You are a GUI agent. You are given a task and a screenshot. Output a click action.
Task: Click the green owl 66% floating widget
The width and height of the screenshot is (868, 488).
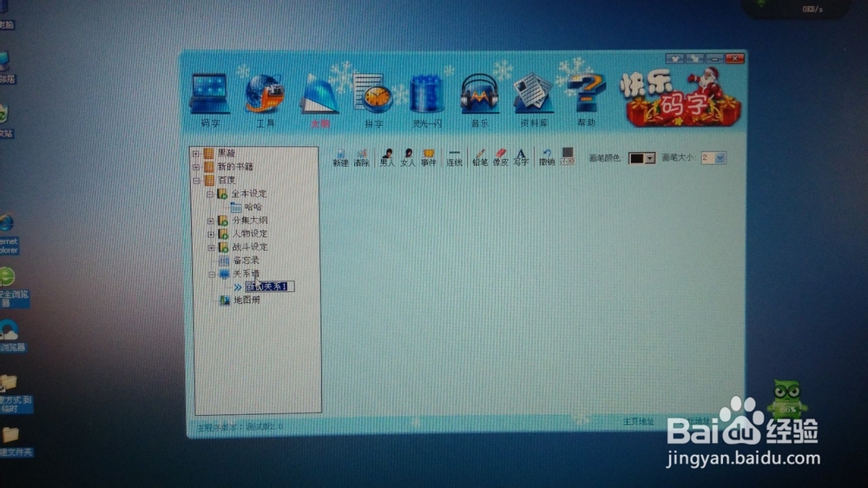pos(786,399)
